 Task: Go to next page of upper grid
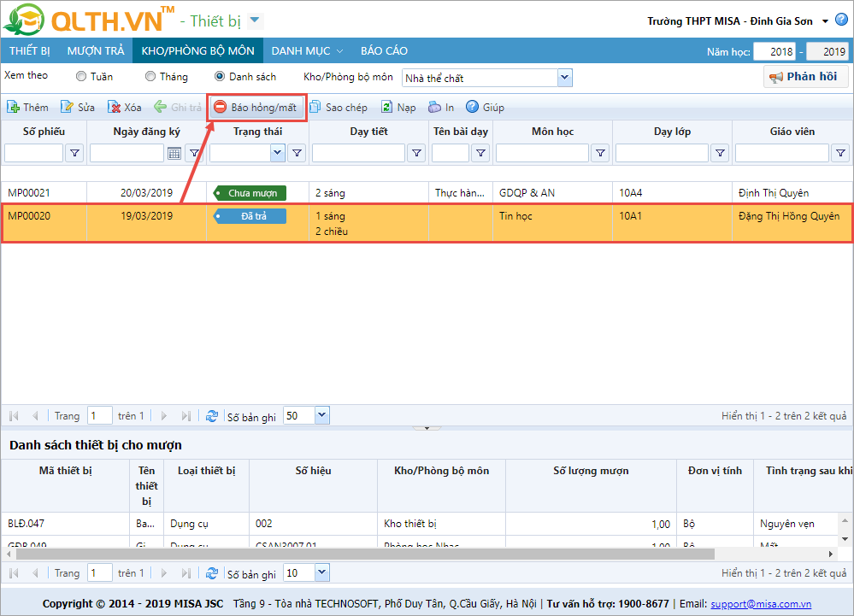164,416
